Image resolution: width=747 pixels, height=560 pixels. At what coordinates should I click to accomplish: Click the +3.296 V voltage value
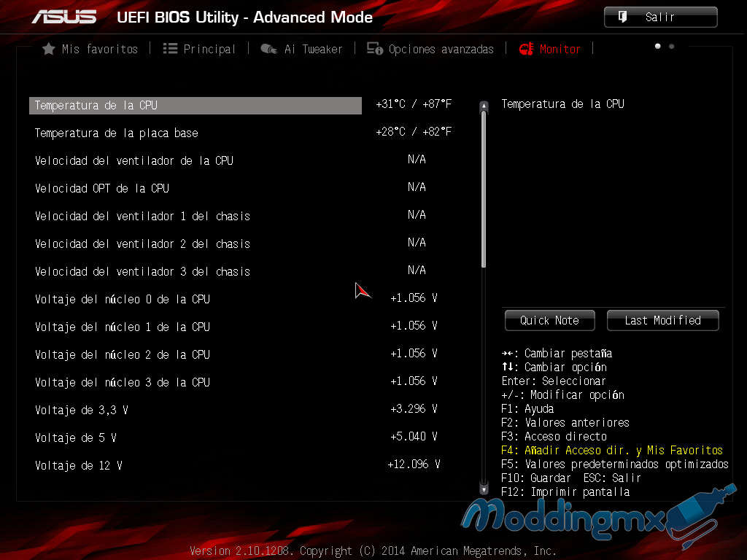coord(414,408)
